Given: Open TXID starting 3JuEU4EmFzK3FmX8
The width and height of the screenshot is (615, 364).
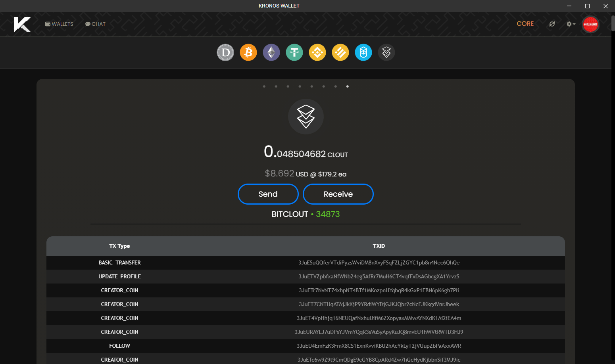Looking at the screenshot, I should (x=379, y=346).
